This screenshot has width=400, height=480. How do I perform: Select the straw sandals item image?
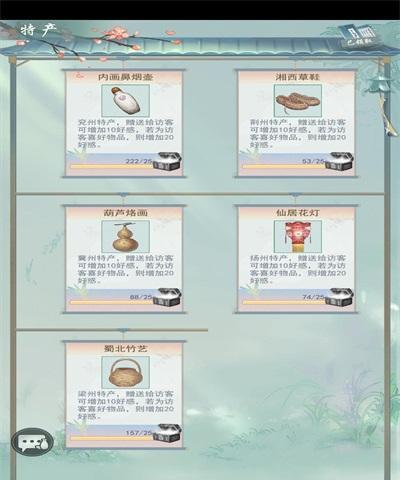coord(298,100)
